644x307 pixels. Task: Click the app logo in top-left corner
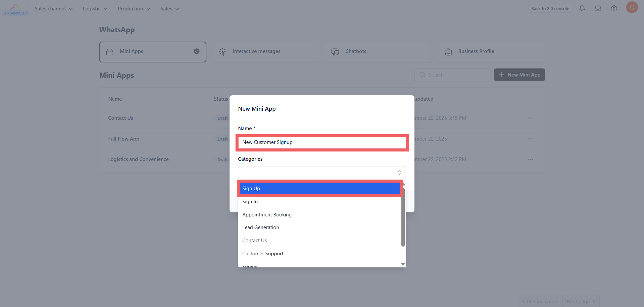pos(15,9)
